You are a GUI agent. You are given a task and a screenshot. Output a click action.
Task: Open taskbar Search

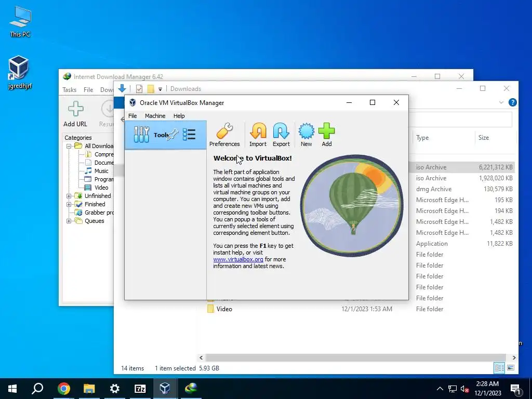[x=37, y=389]
